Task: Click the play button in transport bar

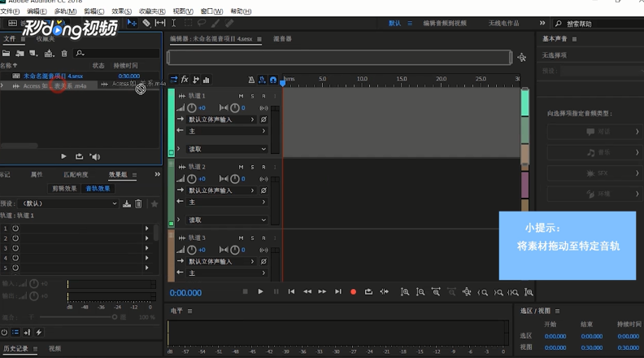Action: coord(260,291)
